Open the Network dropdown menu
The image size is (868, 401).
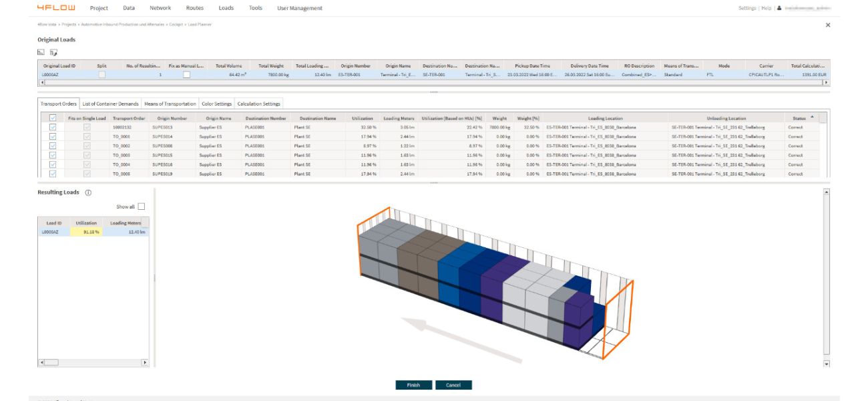pos(160,8)
